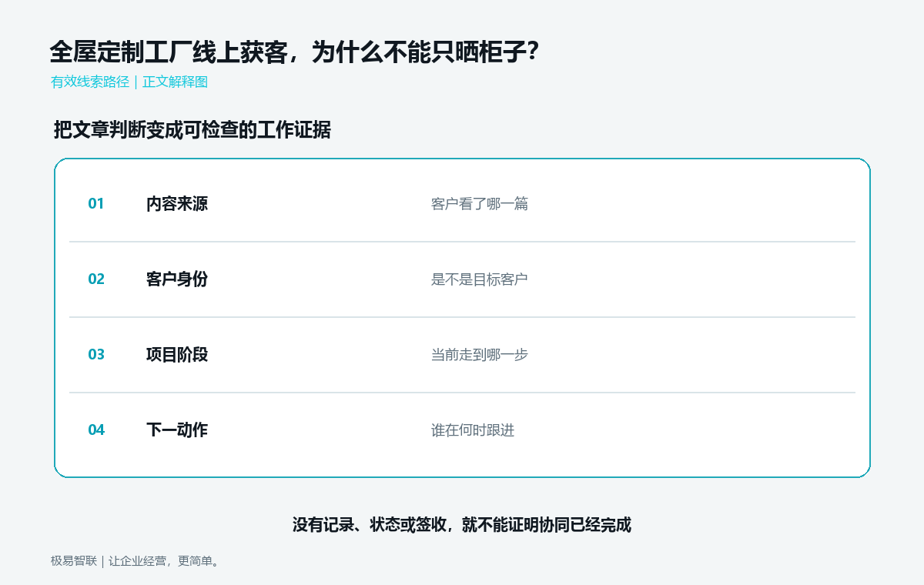Select the bold conclusion line 没有记录、状态或签收
Viewport: 924px width, 585px height.
(462, 525)
